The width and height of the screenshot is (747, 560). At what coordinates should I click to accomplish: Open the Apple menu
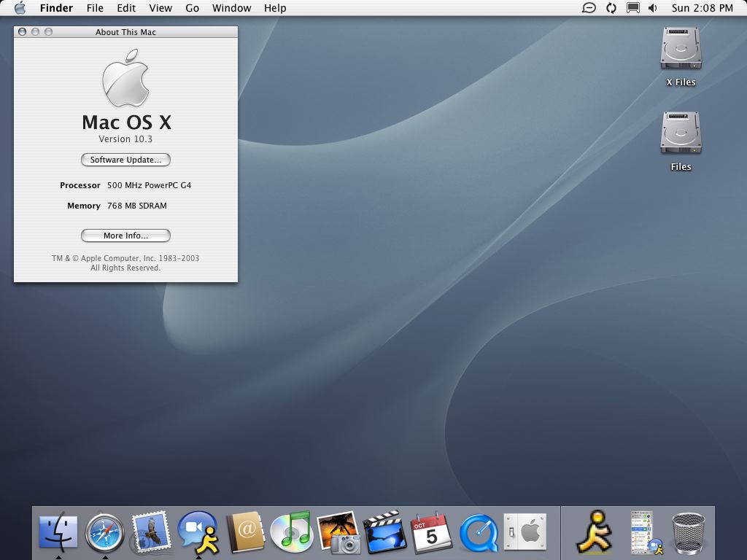[20, 8]
